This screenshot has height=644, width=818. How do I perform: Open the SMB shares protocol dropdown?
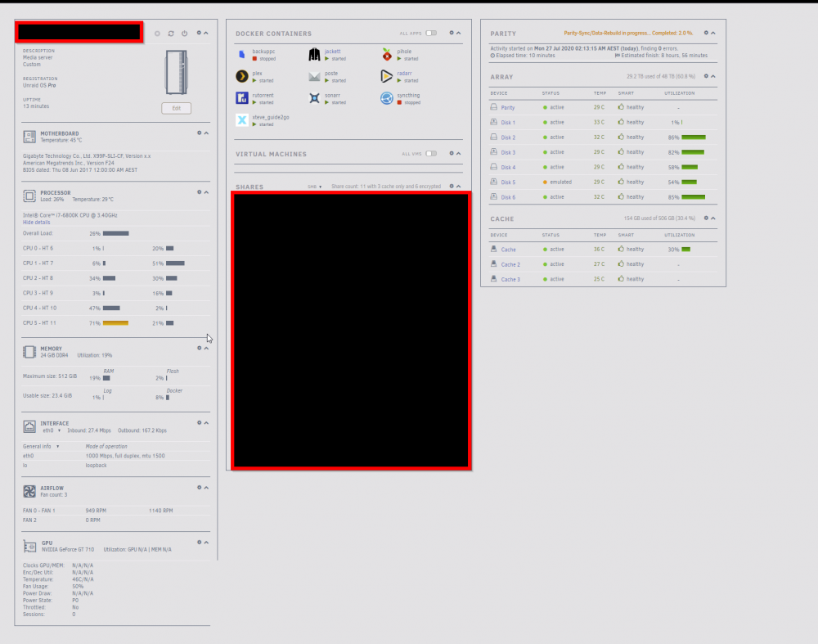point(315,187)
